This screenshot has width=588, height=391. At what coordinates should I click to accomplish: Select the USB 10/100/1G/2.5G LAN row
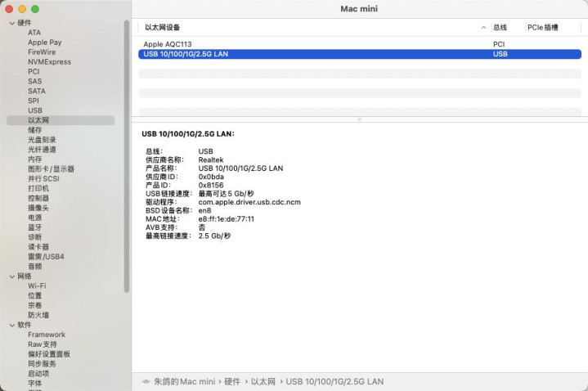point(360,54)
